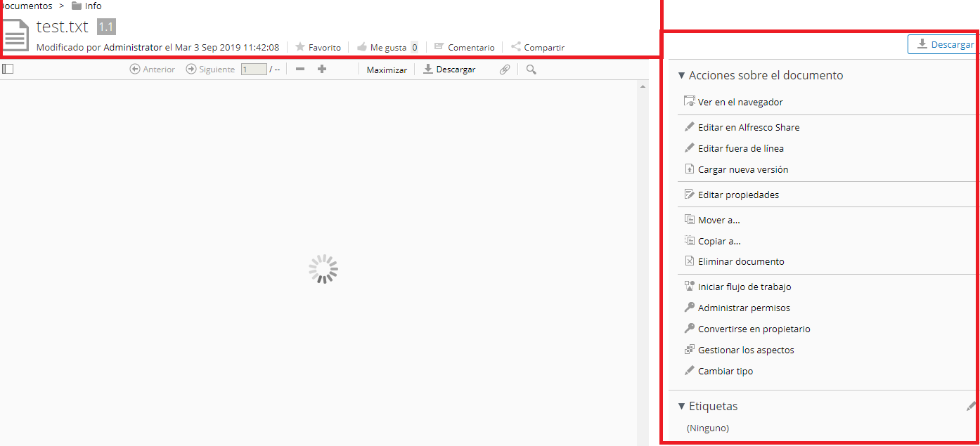Like the document with Me gusta

[x=382, y=47]
